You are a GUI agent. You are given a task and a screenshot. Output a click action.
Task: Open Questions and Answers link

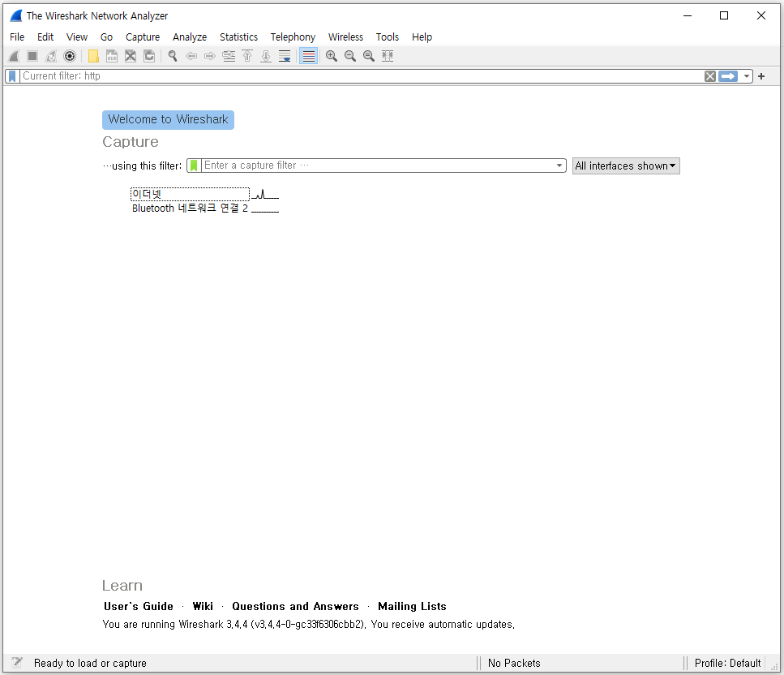(x=295, y=607)
